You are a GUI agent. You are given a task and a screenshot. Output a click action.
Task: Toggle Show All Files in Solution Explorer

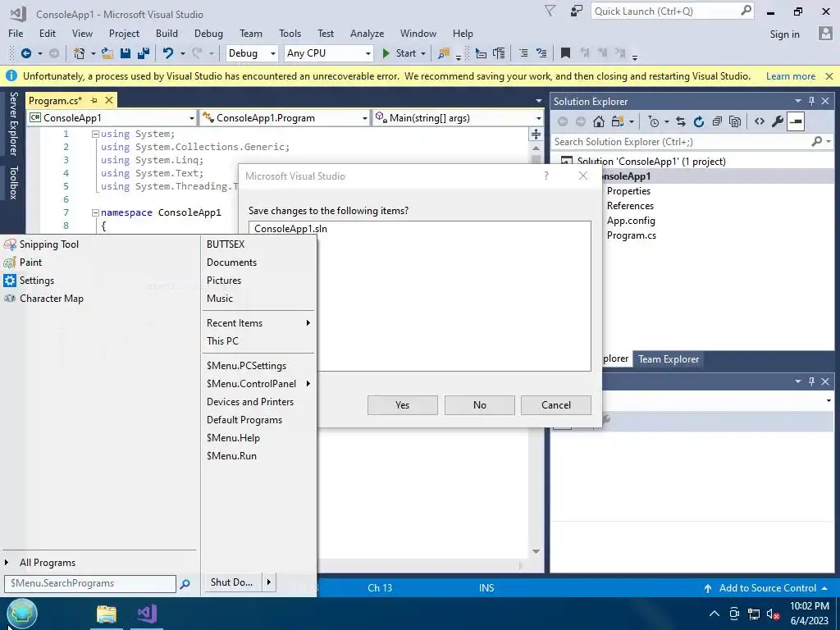[x=736, y=121]
